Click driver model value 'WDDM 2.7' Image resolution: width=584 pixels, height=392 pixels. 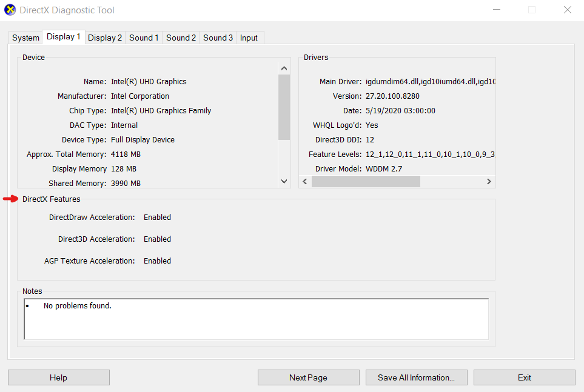(384, 168)
